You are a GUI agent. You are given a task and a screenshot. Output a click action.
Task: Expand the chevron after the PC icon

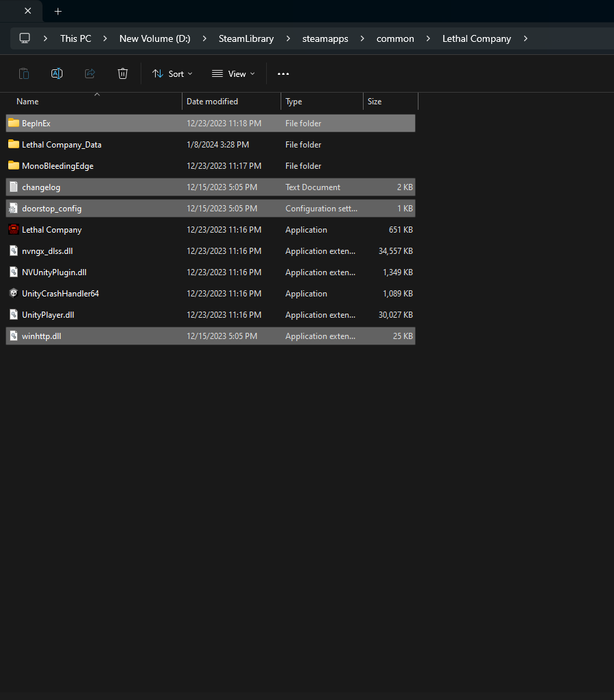click(45, 38)
